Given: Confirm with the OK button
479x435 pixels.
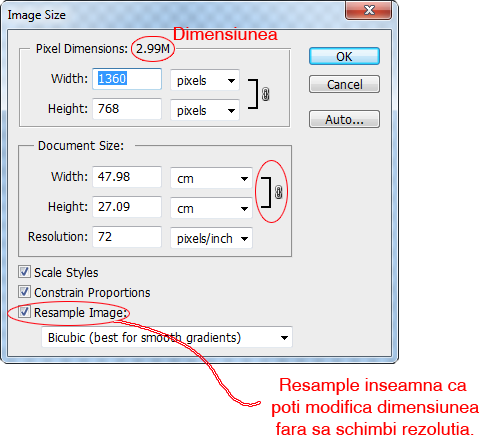Looking at the screenshot, I should click(344, 56).
